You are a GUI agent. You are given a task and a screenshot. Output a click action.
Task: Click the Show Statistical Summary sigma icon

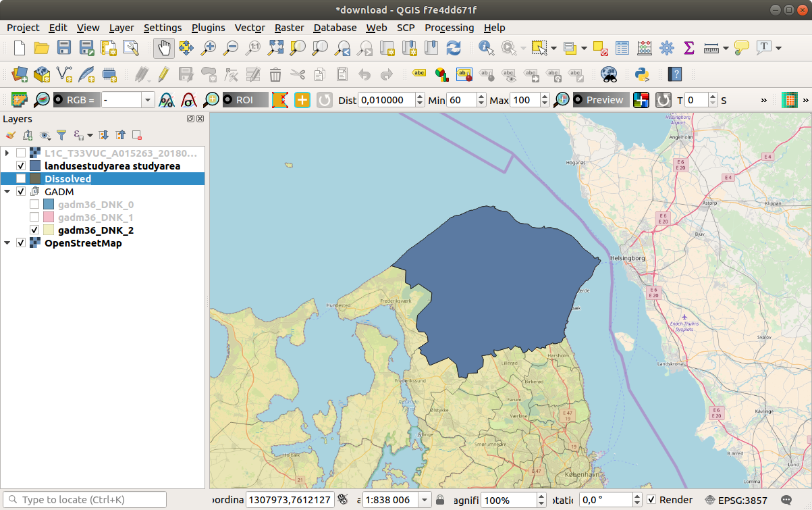click(689, 48)
